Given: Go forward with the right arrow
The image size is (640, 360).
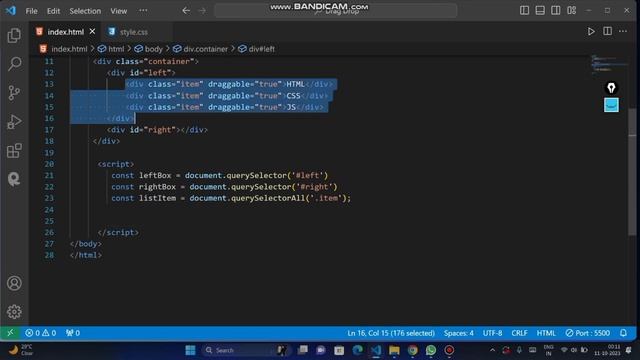Looking at the screenshot, I should pyautogui.click(x=202, y=11).
